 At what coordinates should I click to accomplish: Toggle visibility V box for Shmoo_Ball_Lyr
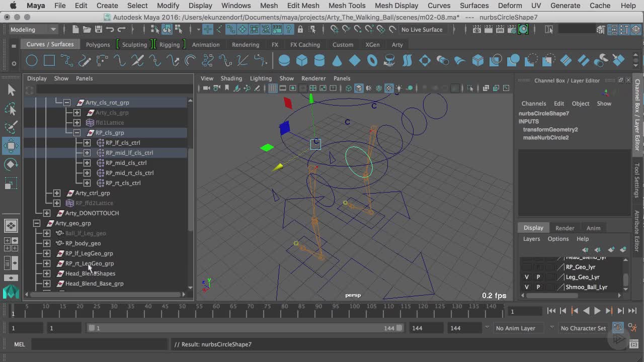point(527,287)
